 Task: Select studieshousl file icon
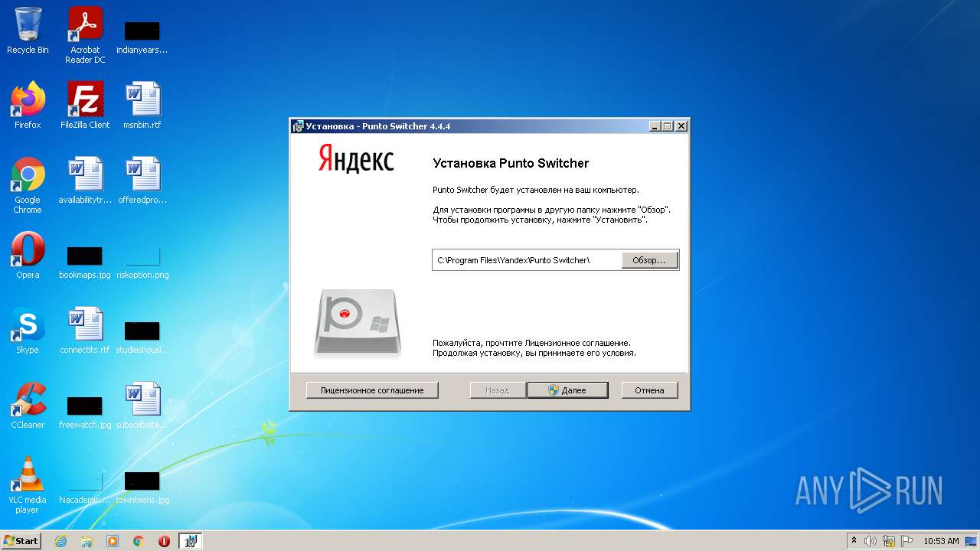[x=142, y=337]
